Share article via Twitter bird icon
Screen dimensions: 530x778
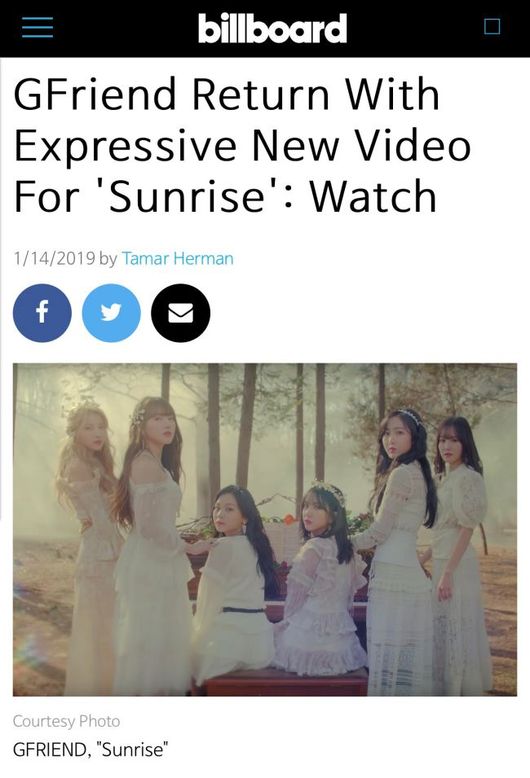(x=111, y=313)
